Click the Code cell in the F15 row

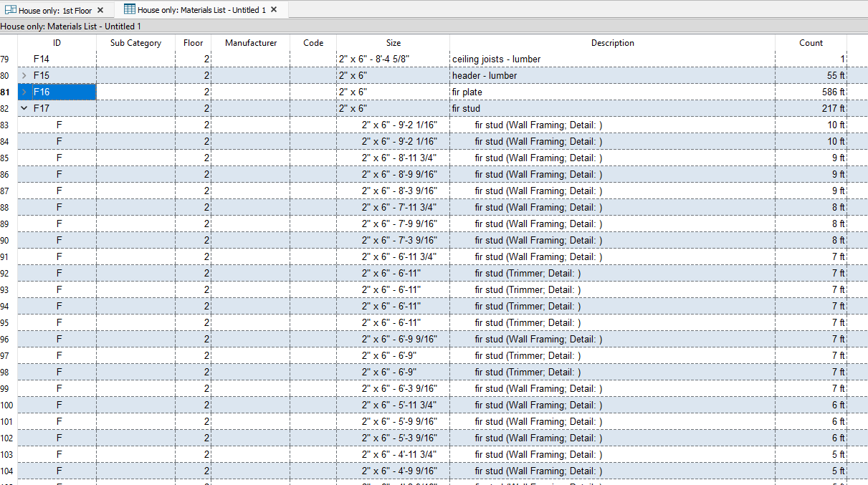click(313, 76)
